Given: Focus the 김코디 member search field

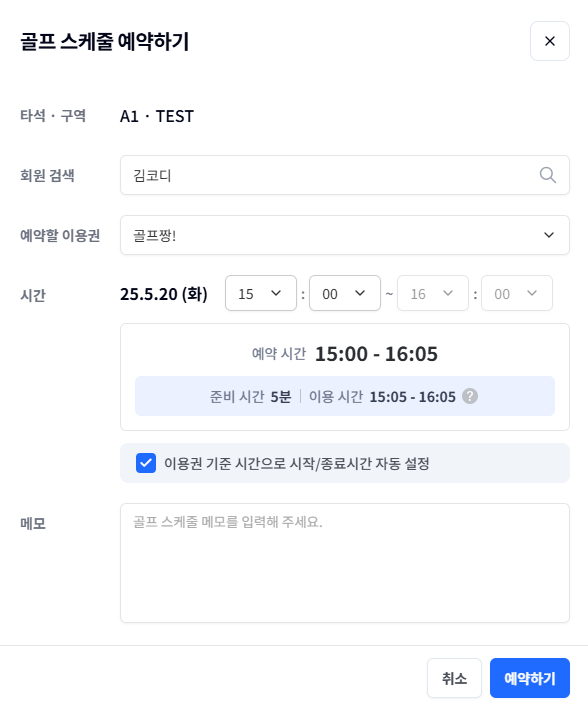Looking at the screenshot, I should pyautogui.click(x=344, y=175).
